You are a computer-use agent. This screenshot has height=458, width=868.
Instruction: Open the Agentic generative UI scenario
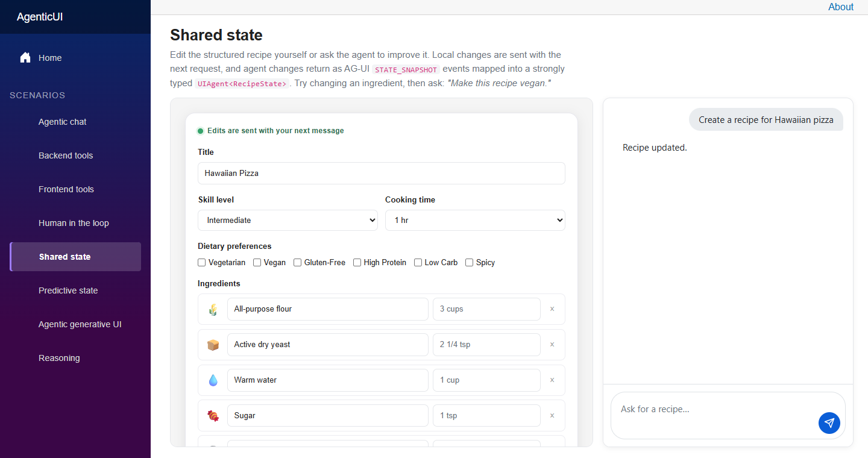[x=75, y=324]
